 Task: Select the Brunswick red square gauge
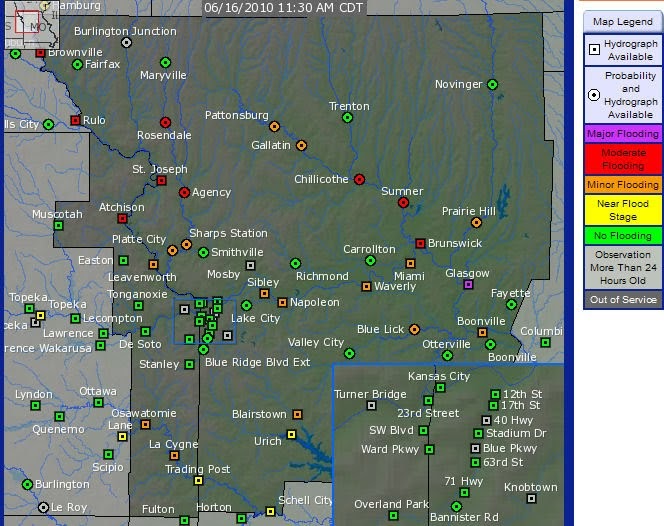[x=420, y=244]
